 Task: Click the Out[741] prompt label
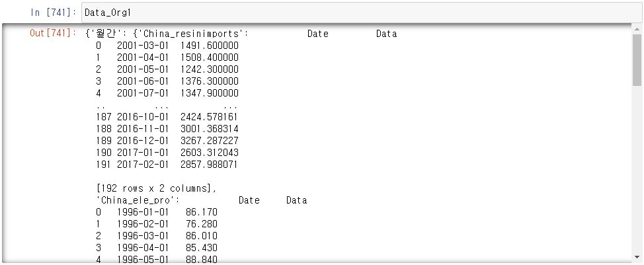(x=54, y=34)
